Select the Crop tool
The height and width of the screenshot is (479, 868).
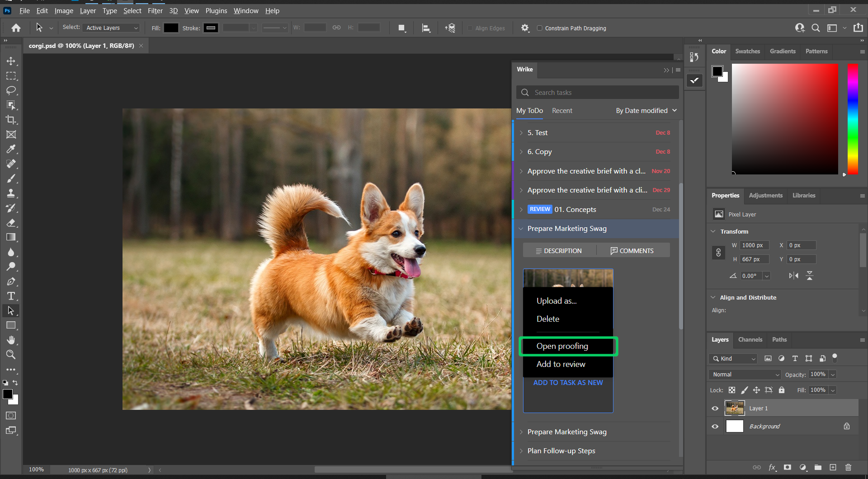click(11, 120)
